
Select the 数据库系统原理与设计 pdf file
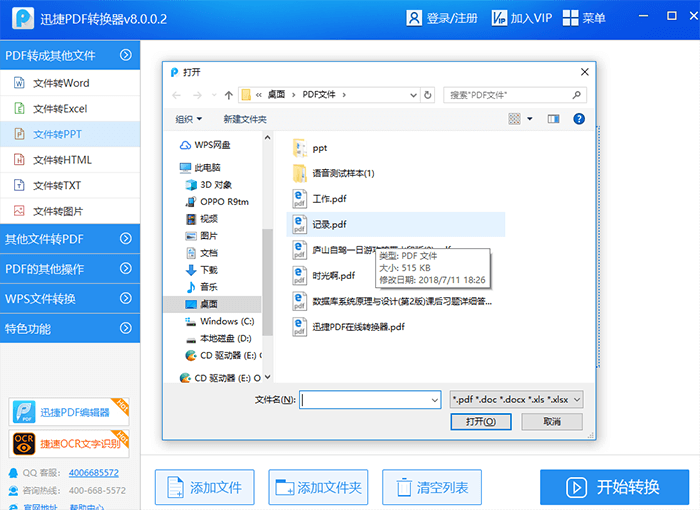[x=392, y=301]
